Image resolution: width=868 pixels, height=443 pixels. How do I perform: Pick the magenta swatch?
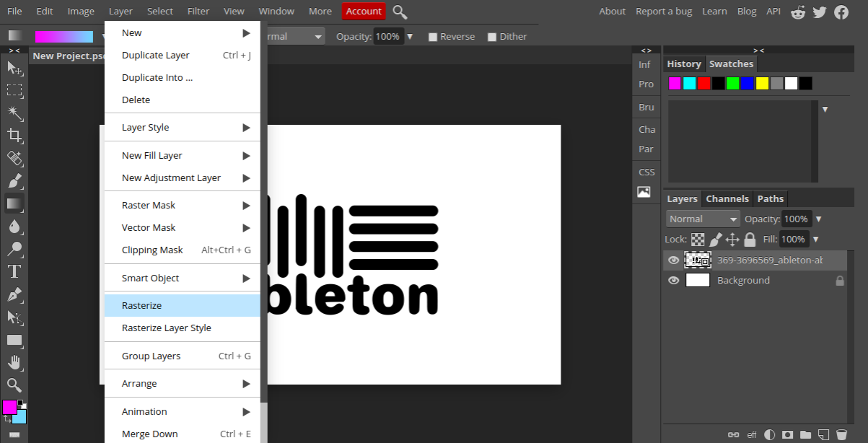coord(675,83)
